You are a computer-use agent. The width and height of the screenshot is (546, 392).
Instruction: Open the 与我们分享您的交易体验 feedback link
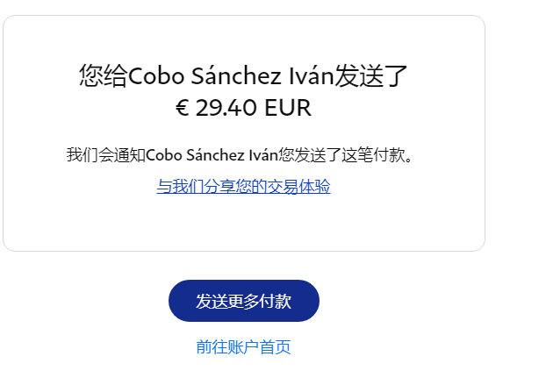pyautogui.click(x=243, y=186)
